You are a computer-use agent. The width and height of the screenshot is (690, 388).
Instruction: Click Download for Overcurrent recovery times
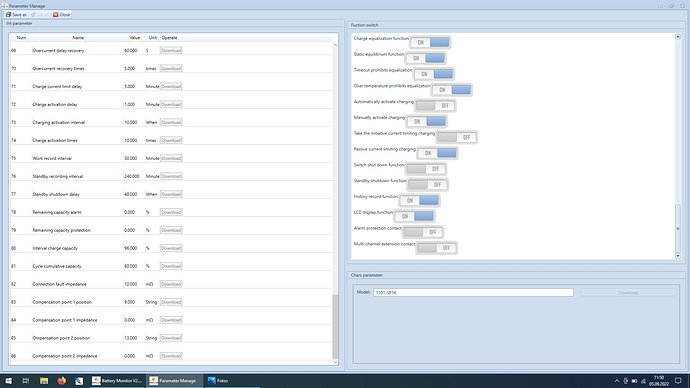point(171,69)
